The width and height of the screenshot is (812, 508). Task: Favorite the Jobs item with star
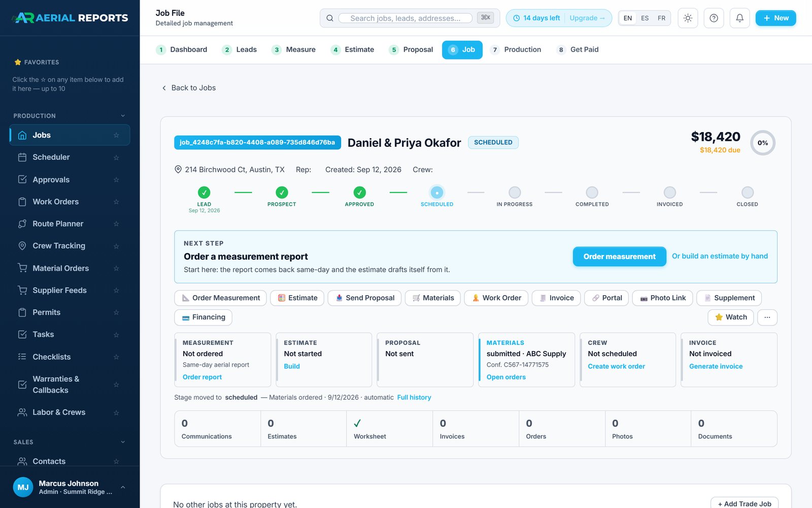click(x=116, y=135)
